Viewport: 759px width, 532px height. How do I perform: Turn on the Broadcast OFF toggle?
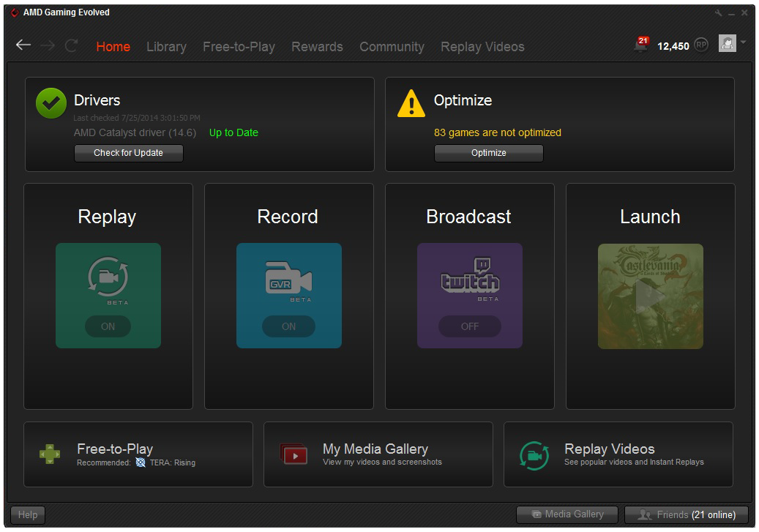coord(470,326)
